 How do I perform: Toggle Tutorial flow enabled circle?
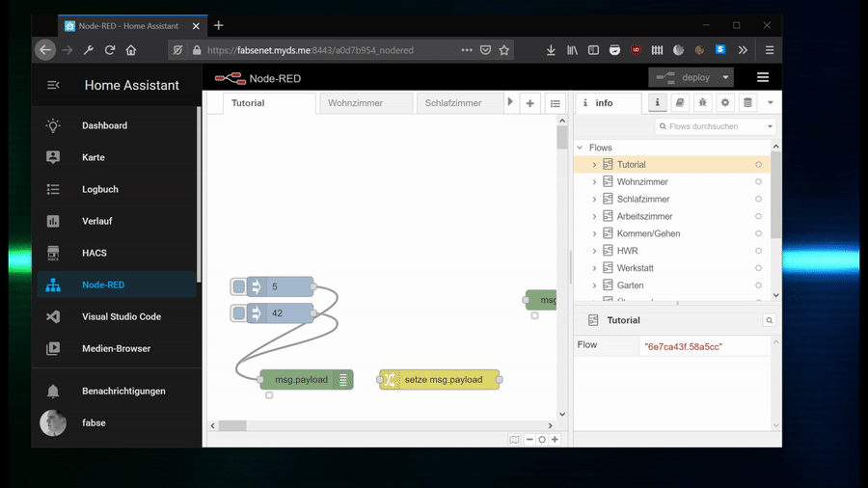pyautogui.click(x=758, y=164)
